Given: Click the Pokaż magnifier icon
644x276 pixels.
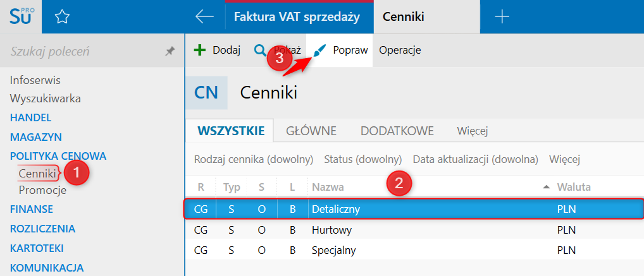Looking at the screenshot, I should click(260, 51).
